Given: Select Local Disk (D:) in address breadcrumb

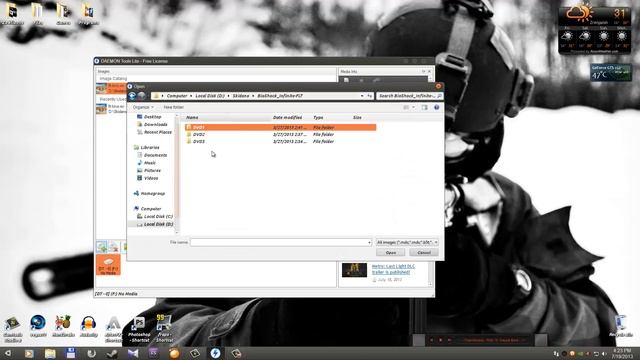Looking at the screenshot, I should click(x=210, y=96).
